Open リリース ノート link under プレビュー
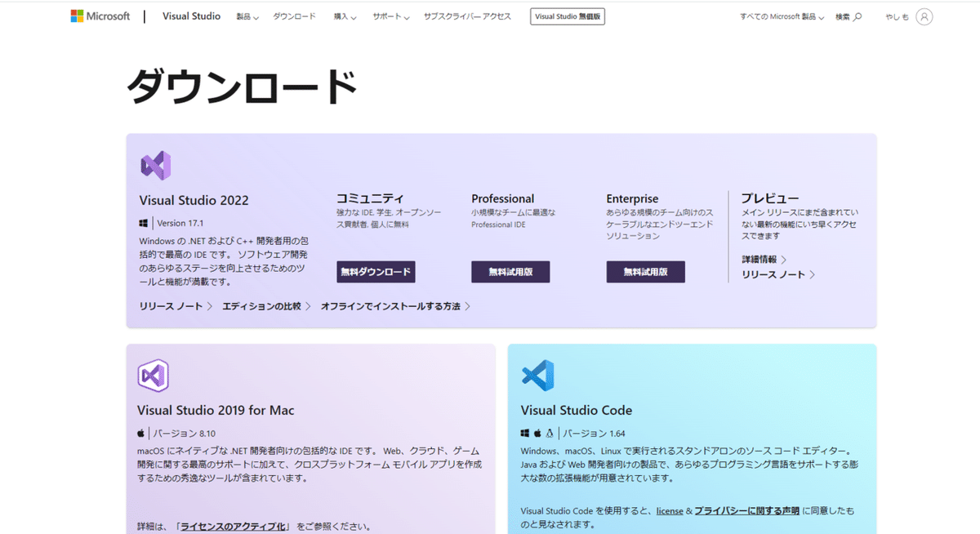 pos(778,275)
